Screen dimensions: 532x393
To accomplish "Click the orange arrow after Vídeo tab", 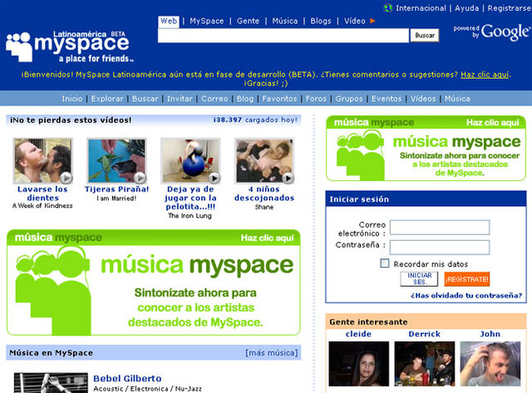I will pyautogui.click(x=372, y=21).
